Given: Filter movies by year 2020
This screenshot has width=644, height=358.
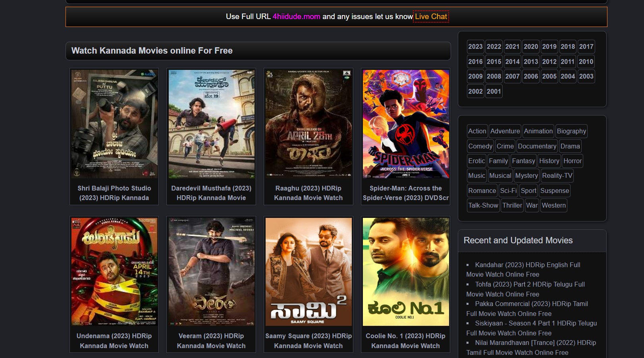Looking at the screenshot, I should click(x=531, y=46).
